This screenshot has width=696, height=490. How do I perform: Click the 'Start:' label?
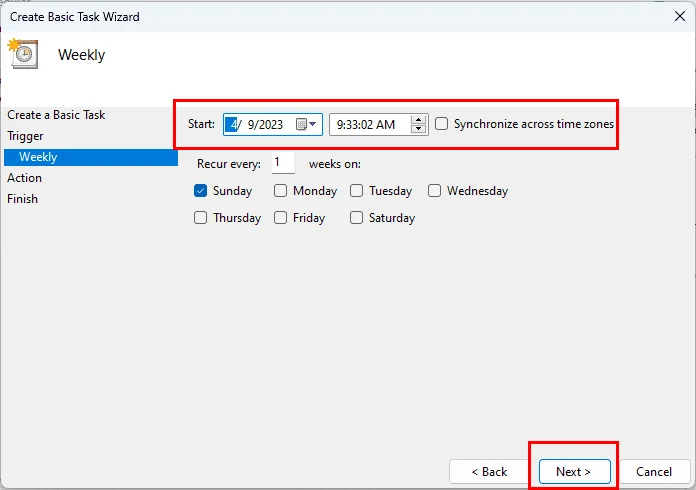tap(201, 124)
